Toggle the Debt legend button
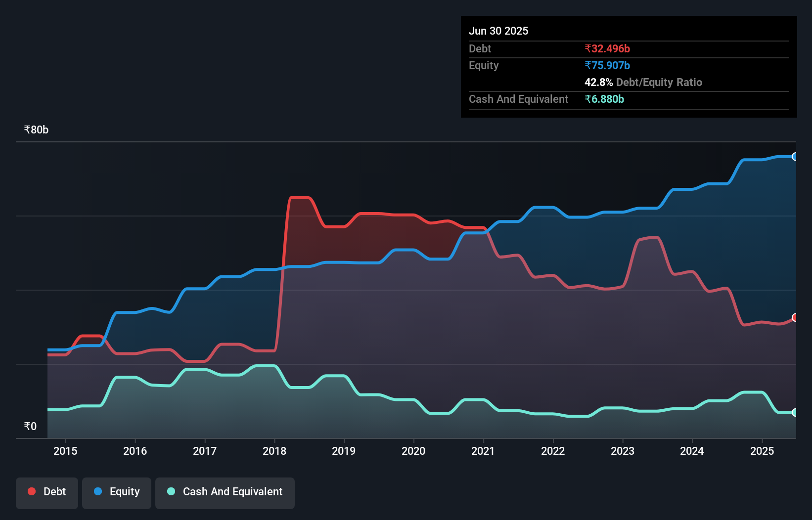This screenshot has width=812, height=520. [47, 493]
